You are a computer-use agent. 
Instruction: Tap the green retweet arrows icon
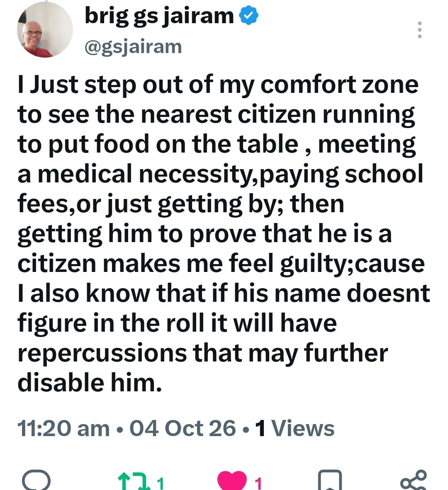134,482
